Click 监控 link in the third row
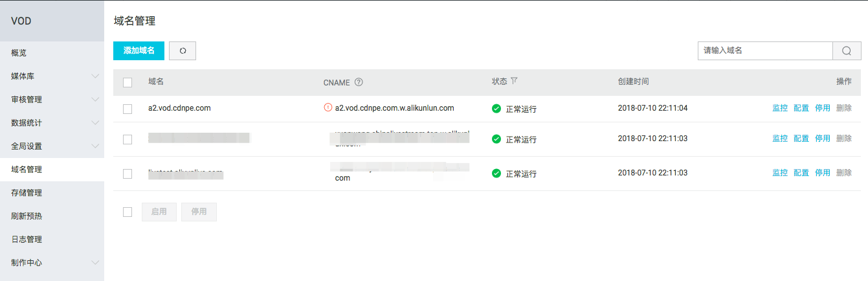Image resolution: width=868 pixels, height=281 pixels. click(780, 173)
